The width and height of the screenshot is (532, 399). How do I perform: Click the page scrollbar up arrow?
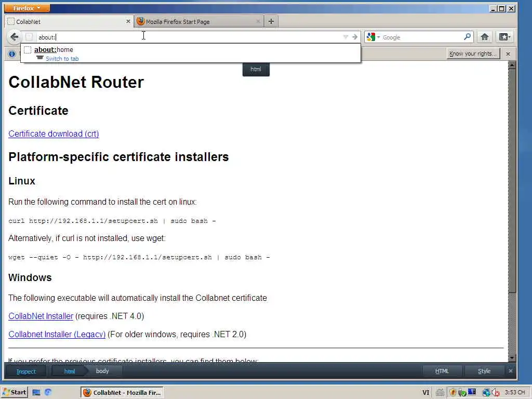click(x=512, y=64)
